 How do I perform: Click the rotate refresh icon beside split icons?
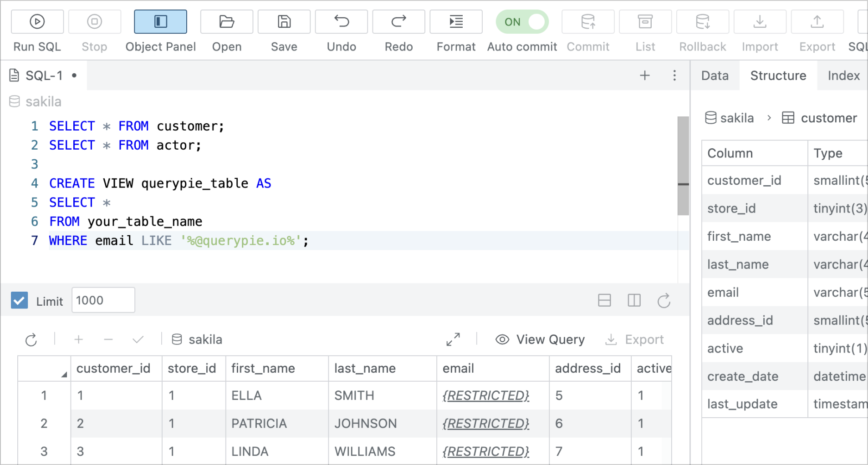pos(664,300)
